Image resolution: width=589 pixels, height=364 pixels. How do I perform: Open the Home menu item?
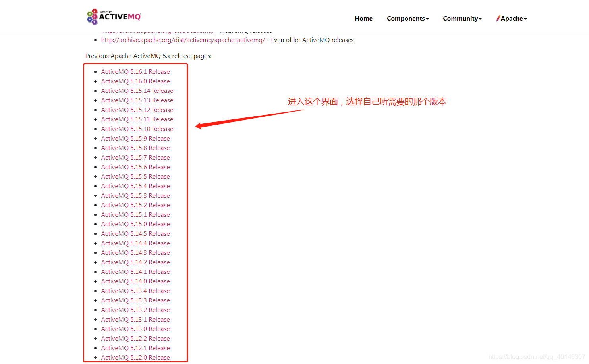[363, 19]
